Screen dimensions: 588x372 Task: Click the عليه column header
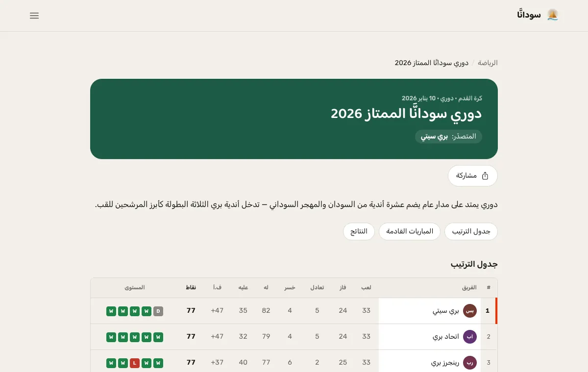[243, 288]
